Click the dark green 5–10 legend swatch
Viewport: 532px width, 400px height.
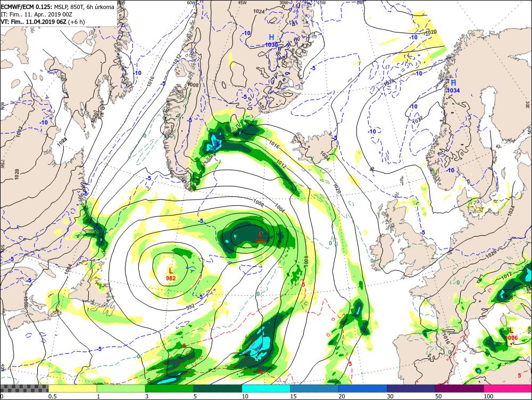tap(218, 388)
